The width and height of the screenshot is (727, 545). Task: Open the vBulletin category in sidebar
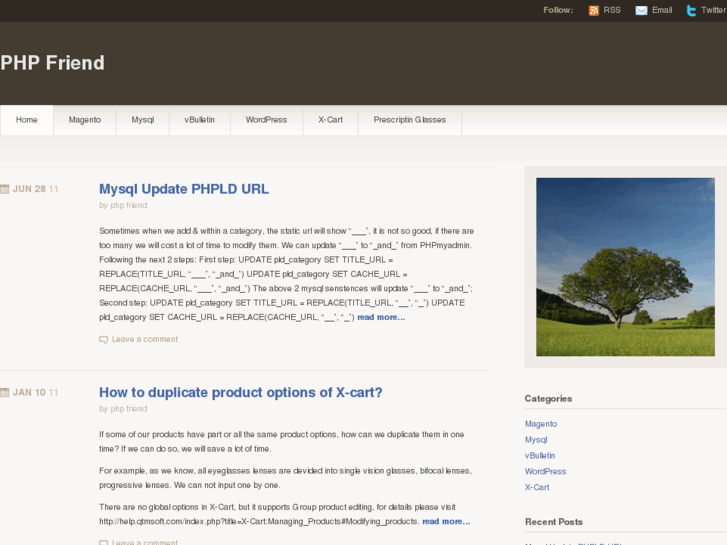pyautogui.click(x=540, y=455)
